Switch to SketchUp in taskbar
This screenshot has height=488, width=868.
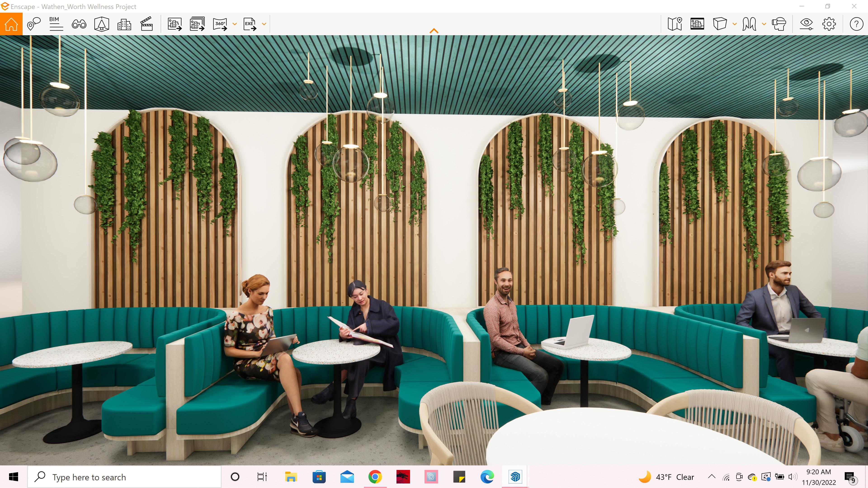click(515, 477)
